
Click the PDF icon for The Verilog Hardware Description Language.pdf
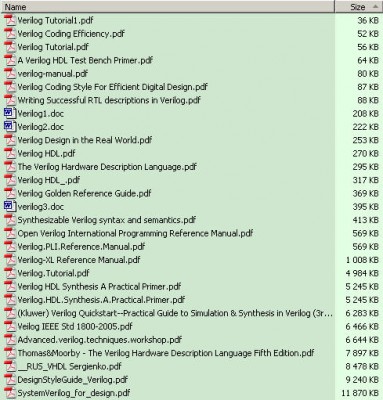tap(10, 167)
